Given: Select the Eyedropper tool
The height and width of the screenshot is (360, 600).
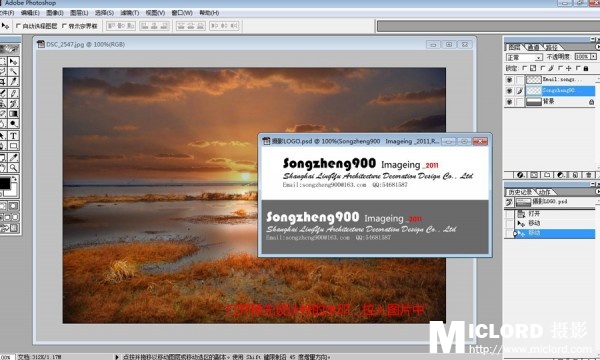Looking at the screenshot, I should pyautogui.click(x=13, y=157).
